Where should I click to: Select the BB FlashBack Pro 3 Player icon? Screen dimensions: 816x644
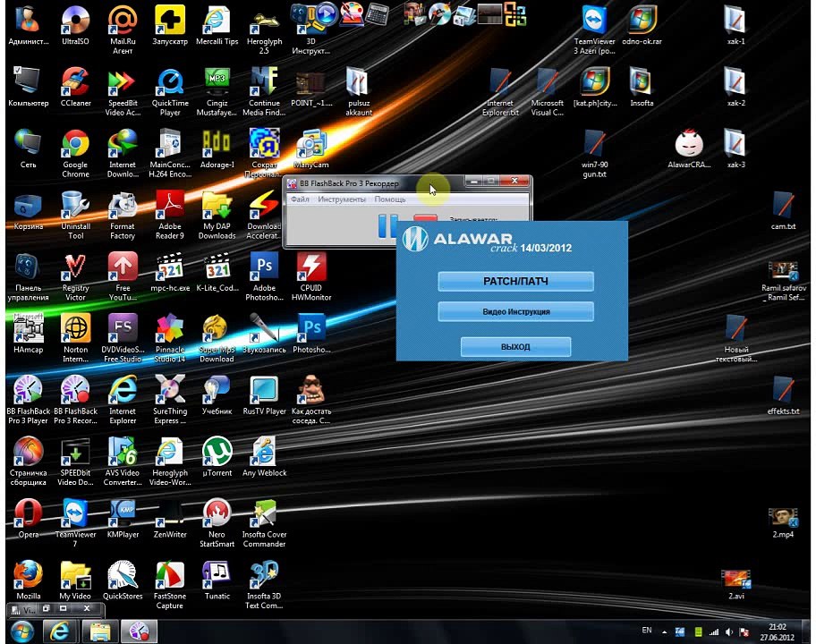click(x=28, y=400)
